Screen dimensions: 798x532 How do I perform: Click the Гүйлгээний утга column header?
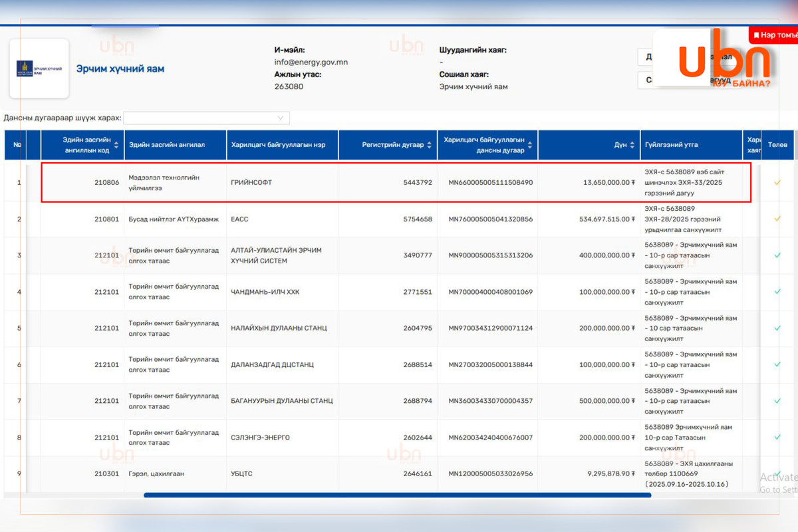tap(672, 145)
